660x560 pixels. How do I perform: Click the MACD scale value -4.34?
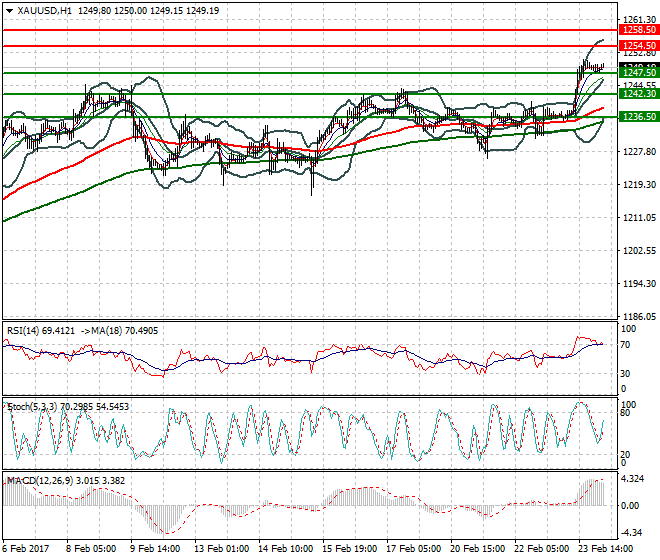631,533
